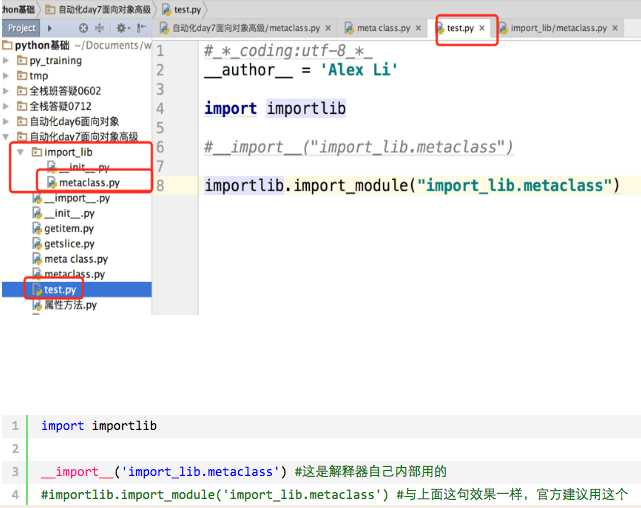Click the 自动化day6面向对象 folder icon
The height and width of the screenshot is (508, 641).
(x=22, y=121)
